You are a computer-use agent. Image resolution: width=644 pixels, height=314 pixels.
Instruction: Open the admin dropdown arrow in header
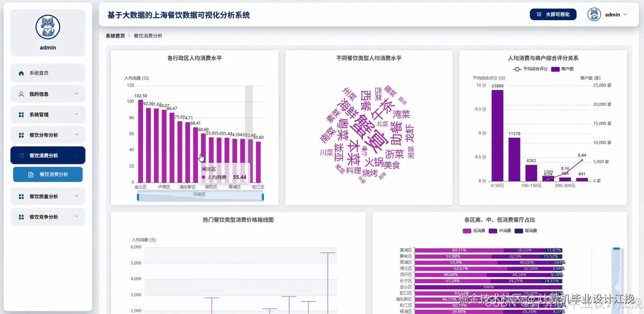625,15
